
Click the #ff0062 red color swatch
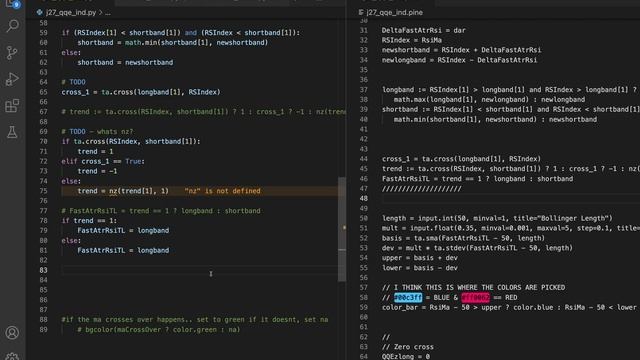coord(476,298)
